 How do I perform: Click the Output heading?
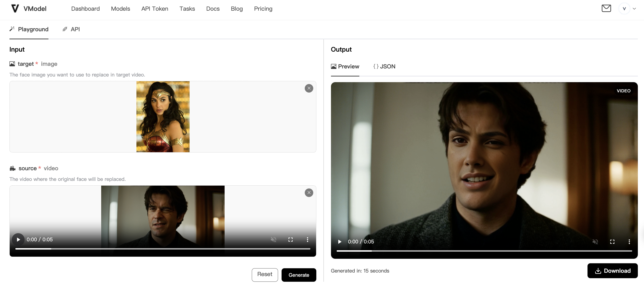click(341, 49)
